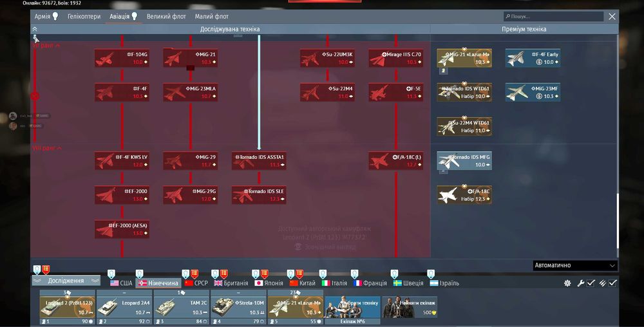
Task: Click Найняти екіпаж for 500
Action: [410, 307]
